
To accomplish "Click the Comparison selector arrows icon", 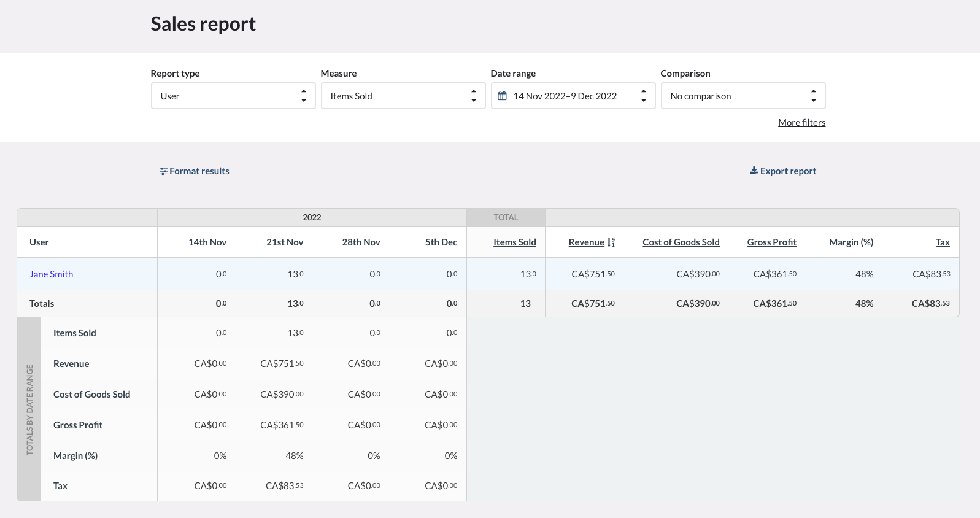I will [x=813, y=96].
